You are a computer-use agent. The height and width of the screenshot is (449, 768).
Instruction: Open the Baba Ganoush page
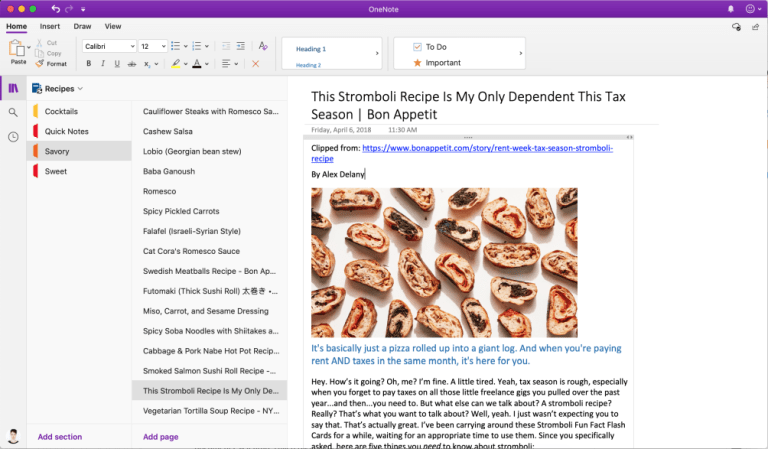pos(209,171)
